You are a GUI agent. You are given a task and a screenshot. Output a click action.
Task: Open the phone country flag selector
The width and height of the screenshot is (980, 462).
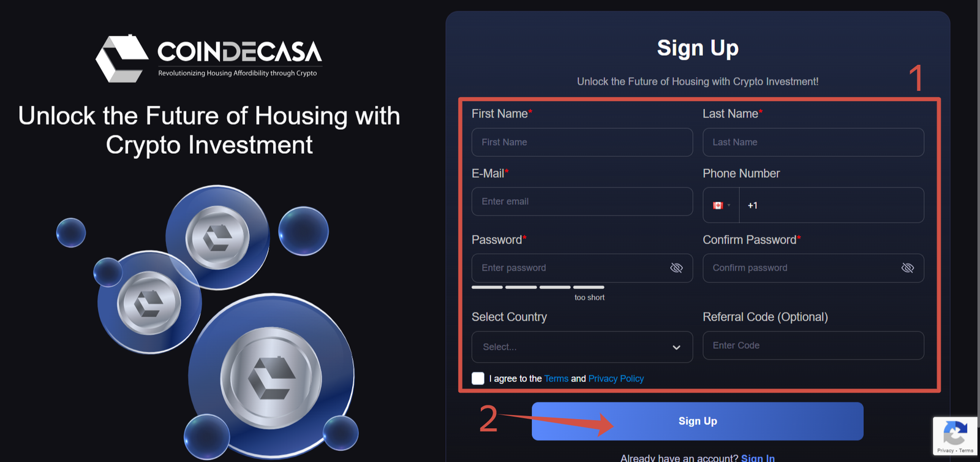click(721, 205)
